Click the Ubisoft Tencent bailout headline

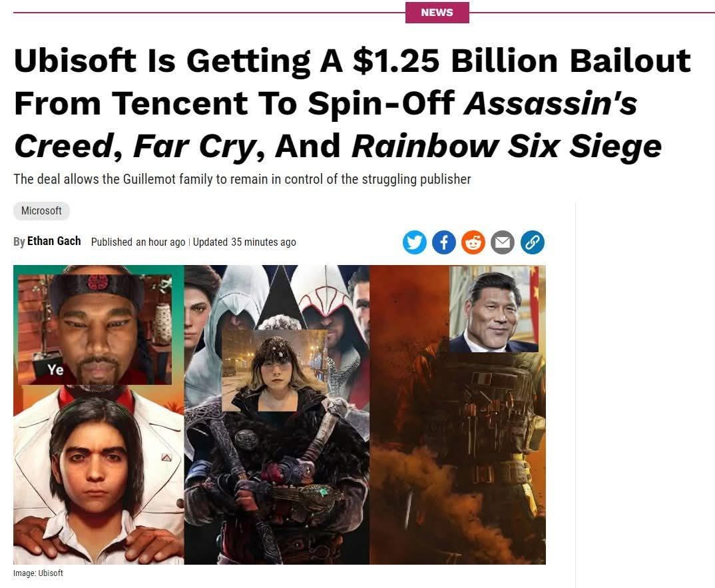pyautogui.click(x=352, y=103)
